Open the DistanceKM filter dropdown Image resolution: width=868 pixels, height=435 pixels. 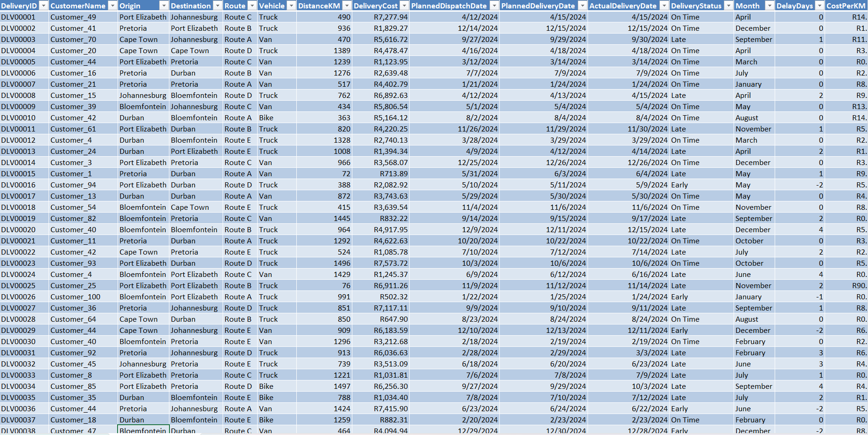(347, 6)
